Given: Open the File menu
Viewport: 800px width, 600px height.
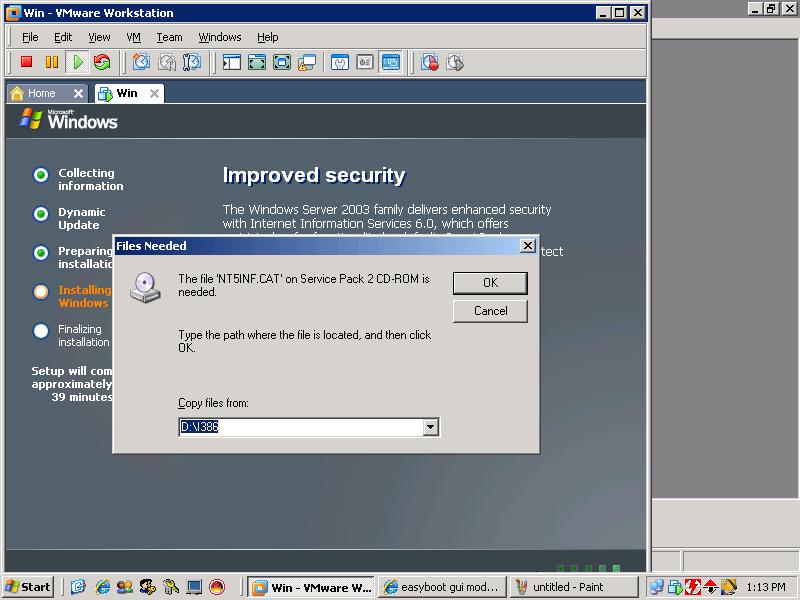Looking at the screenshot, I should pos(30,37).
